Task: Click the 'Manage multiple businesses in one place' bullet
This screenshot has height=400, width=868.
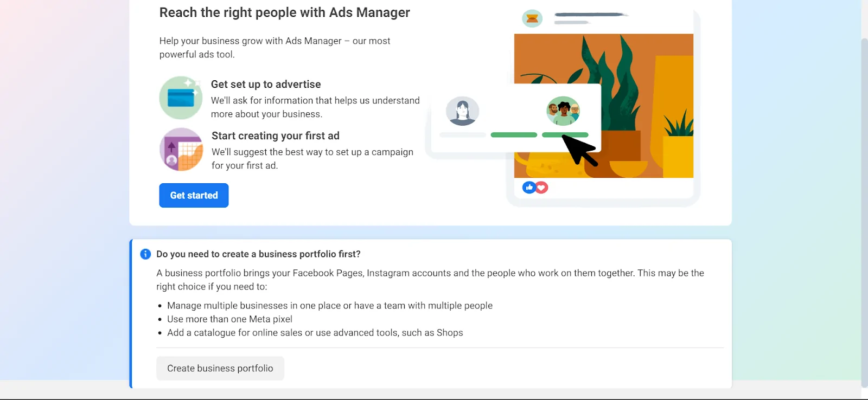Action: pos(329,306)
